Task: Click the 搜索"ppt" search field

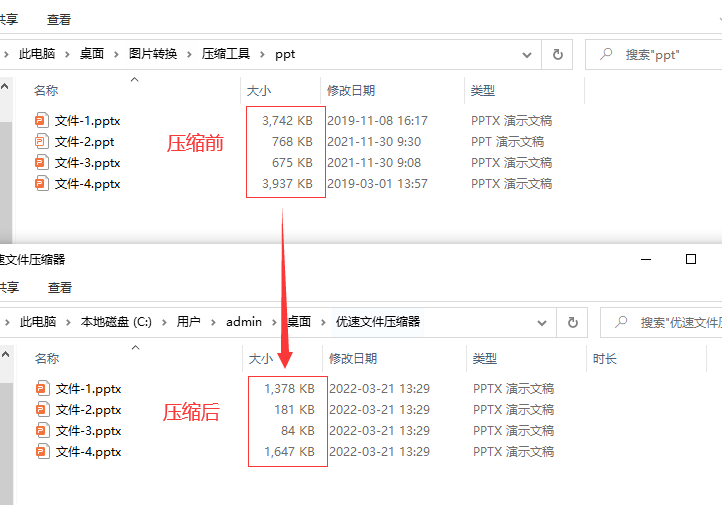Action: coord(654,55)
